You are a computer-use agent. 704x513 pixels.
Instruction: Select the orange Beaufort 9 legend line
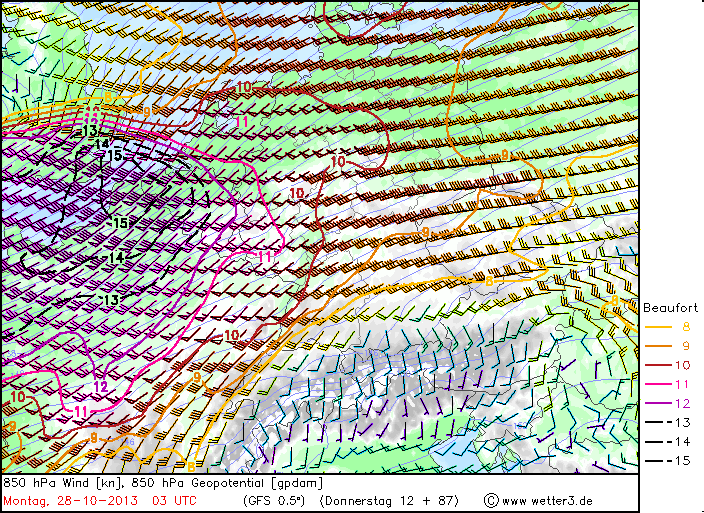tap(658, 346)
